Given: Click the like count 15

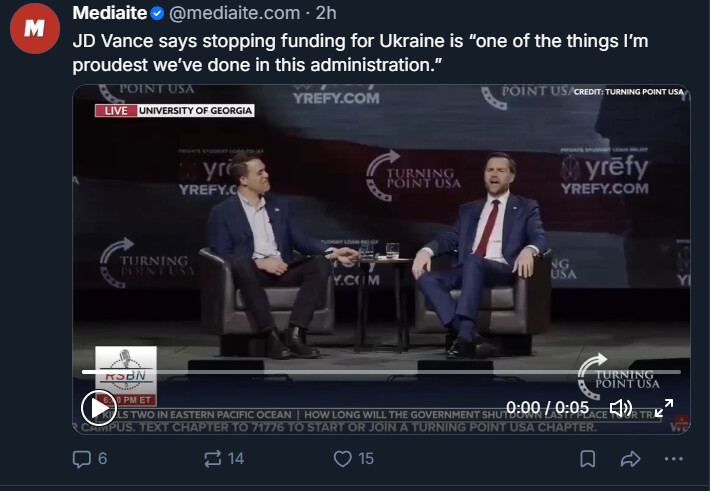Looking at the screenshot, I should tap(366, 459).
